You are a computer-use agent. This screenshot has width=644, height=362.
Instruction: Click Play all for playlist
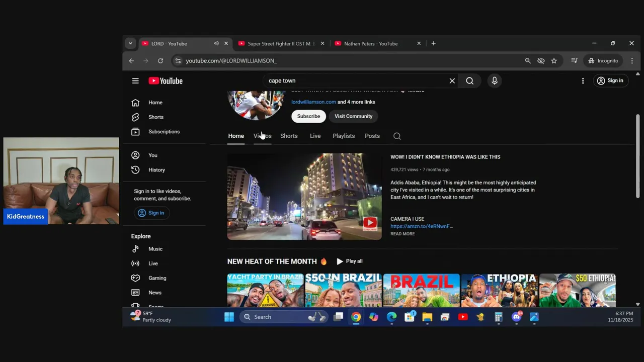click(x=349, y=261)
